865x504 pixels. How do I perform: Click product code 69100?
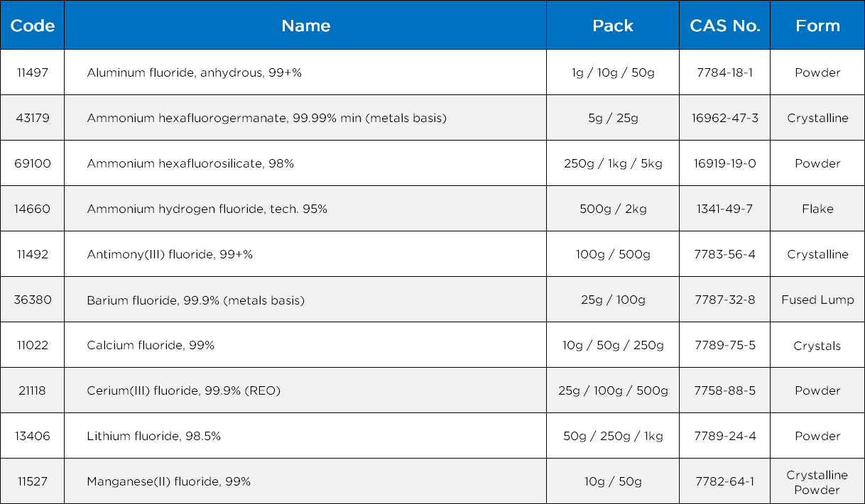click(x=33, y=163)
